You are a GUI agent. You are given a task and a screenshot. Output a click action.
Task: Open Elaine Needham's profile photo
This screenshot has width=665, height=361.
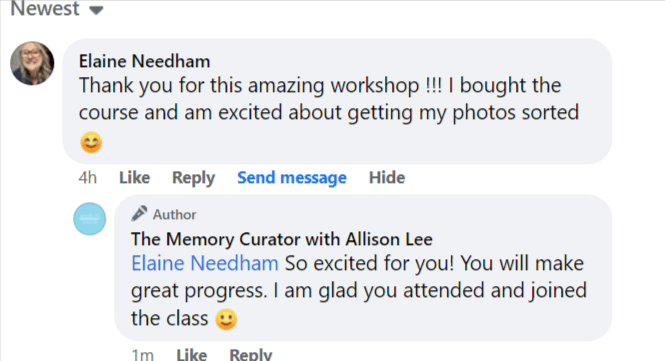pyautogui.click(x=32, y=63)
